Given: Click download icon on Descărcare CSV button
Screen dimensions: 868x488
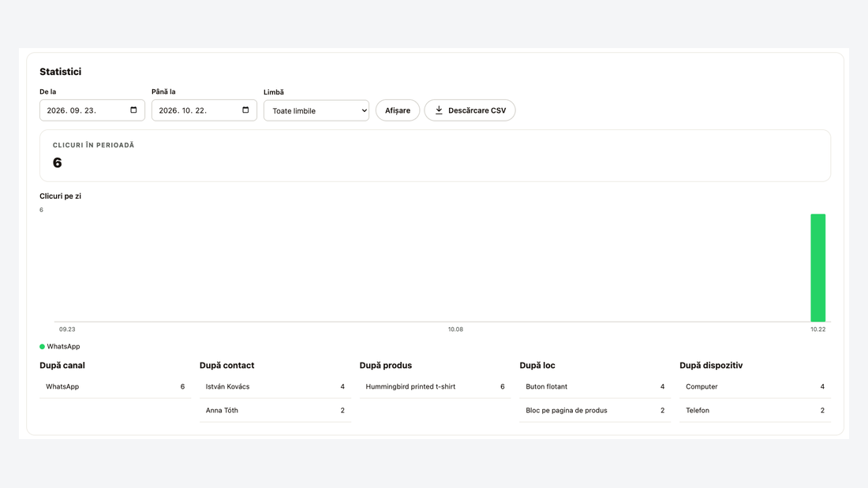Looking at the screenshot, I should pos(439,110).
